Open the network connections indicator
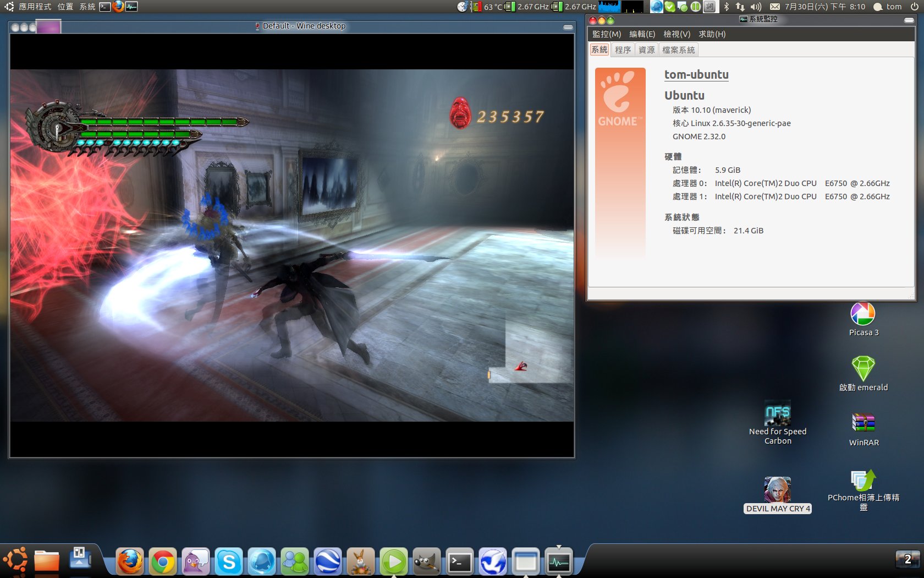The image size is (924, 578). click(740, 7)
